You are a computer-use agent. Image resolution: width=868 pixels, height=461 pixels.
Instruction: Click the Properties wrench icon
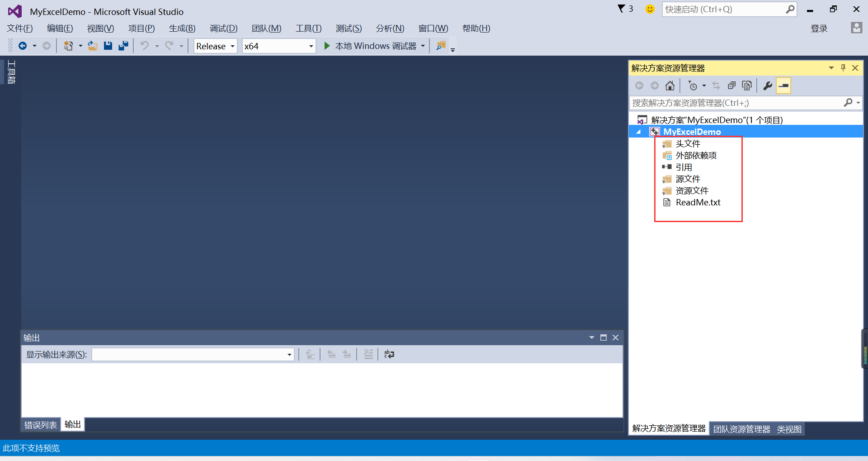pyautogui.click(x=768, y=86)
